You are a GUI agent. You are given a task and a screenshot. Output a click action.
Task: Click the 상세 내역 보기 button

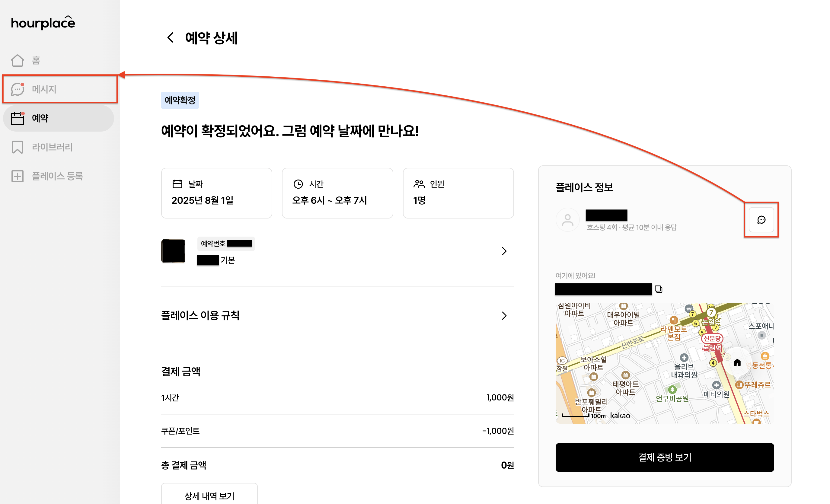click(x=209, y=495)
